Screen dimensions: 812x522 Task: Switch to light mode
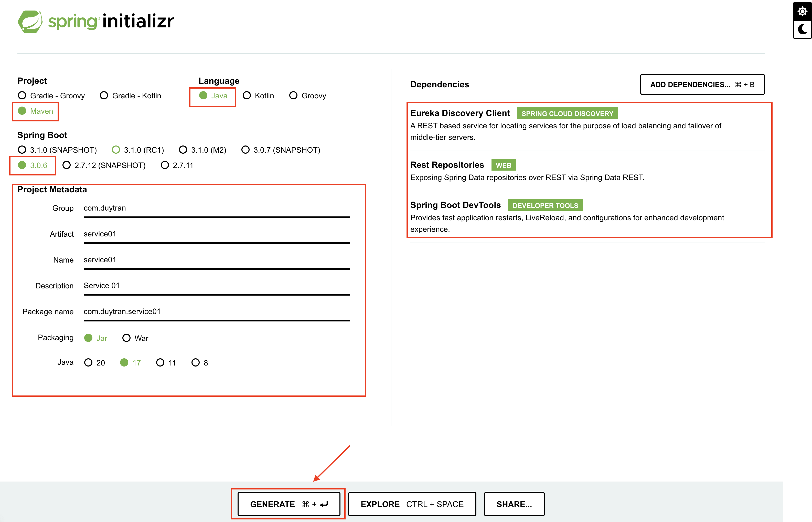pos(802,12)
